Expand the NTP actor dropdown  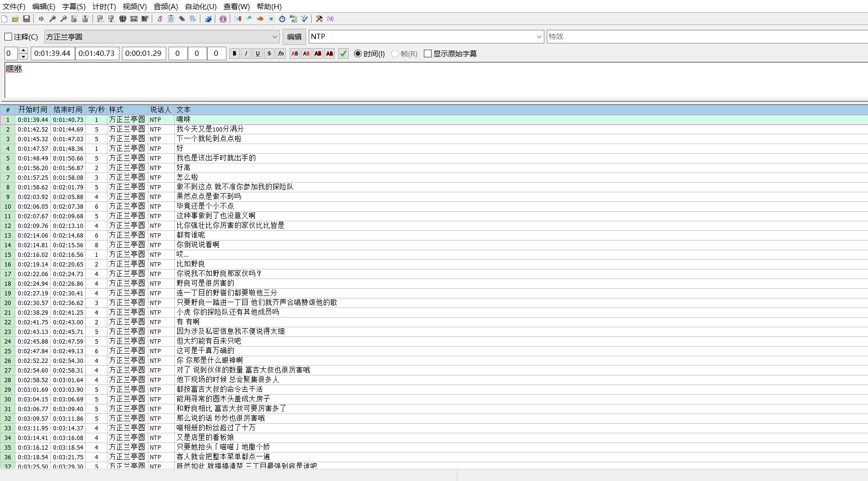539,37
